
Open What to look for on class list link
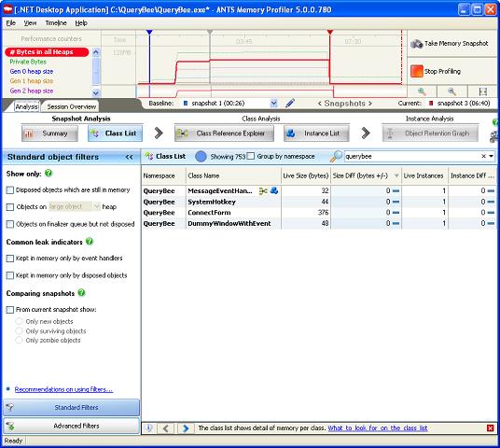[x=378, y=427]
